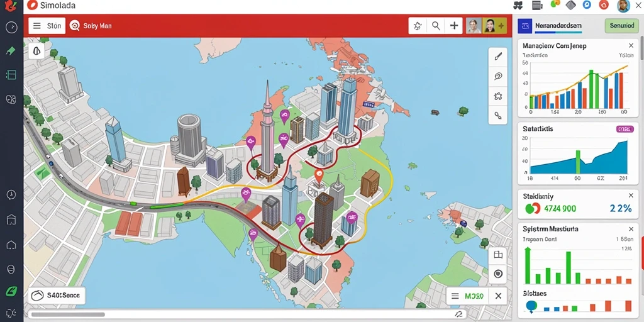Image resolution: width=644 pixels, height=322 pixels.
Task: Close the Management Com panel
Action: click(x=631, y=45)
